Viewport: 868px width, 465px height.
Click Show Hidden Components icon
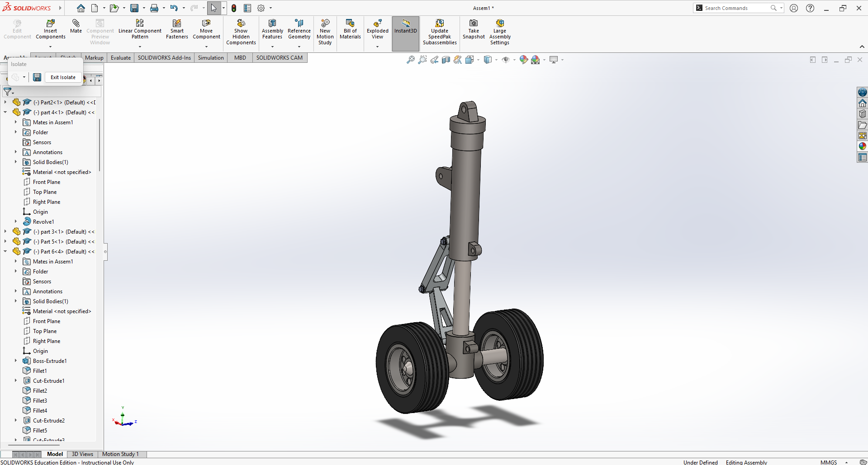pos(241,23)
